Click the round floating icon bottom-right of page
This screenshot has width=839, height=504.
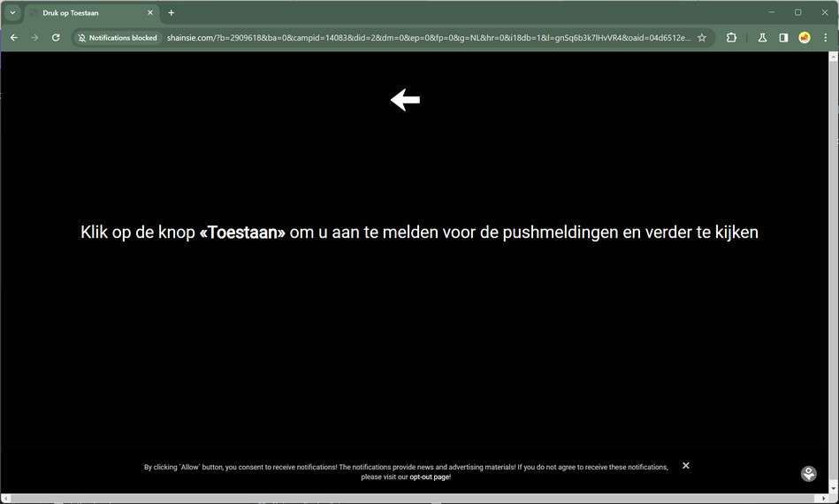click(x=809, y=474)
